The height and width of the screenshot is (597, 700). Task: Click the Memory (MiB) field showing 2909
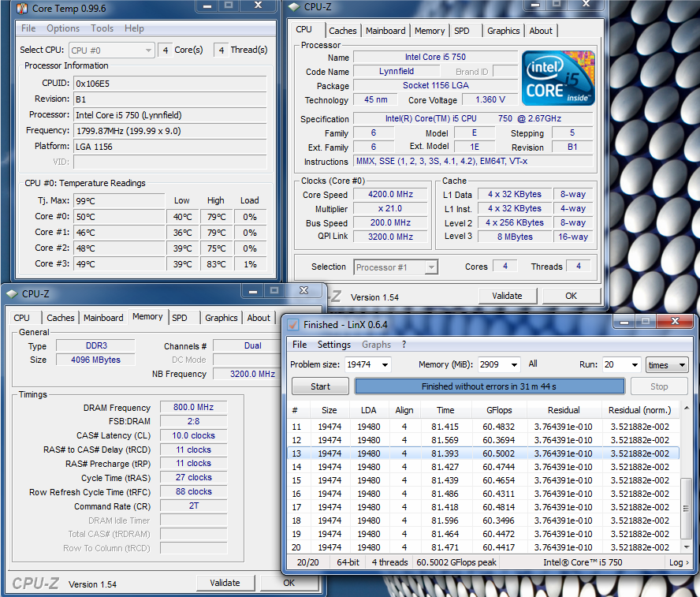click(494, 365)
